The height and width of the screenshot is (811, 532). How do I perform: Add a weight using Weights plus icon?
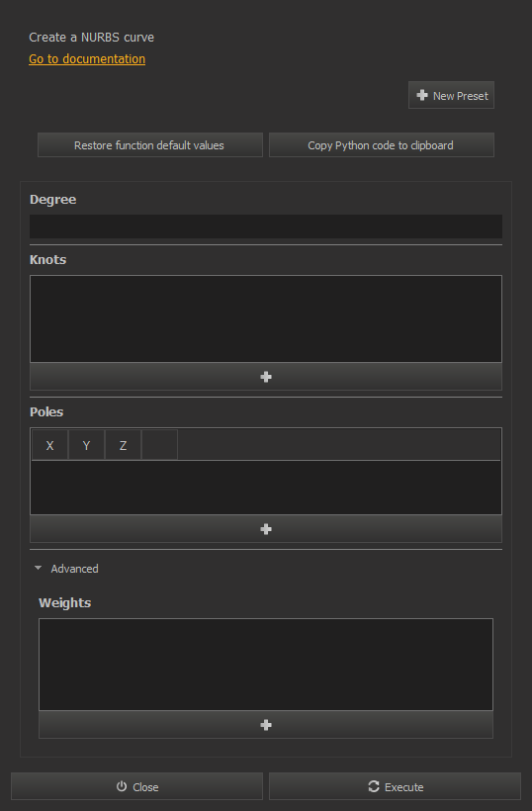coord(266,725)
